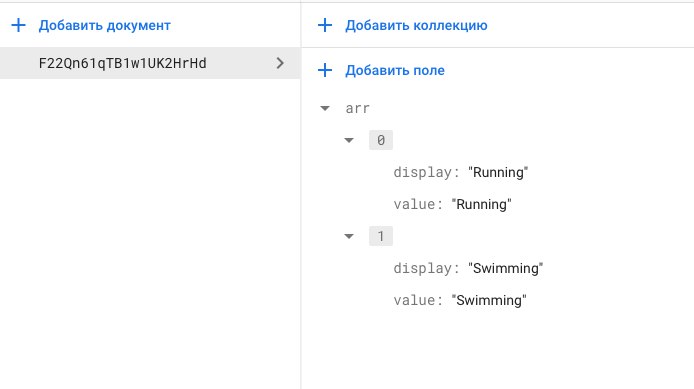Screen dimensions: 694x389
Task: Collapse the arr array field
Action: [x=325, y=108]
